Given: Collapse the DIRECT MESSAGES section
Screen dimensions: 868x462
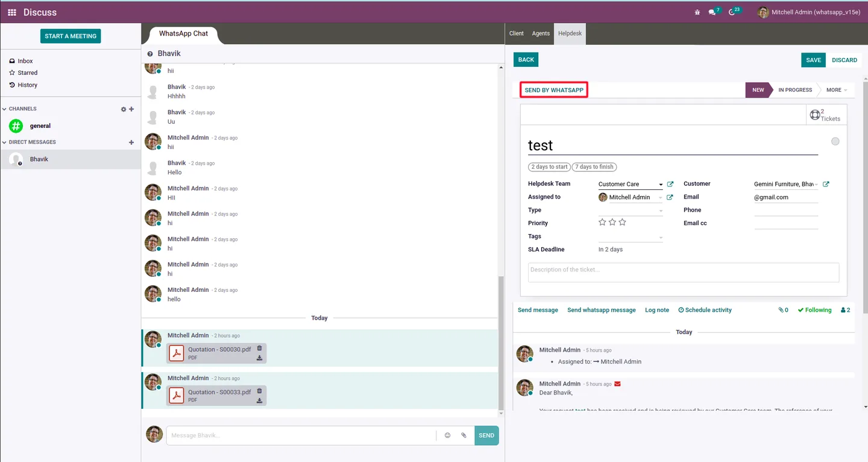Looking at the screenshot, I should tap(29, 142).
